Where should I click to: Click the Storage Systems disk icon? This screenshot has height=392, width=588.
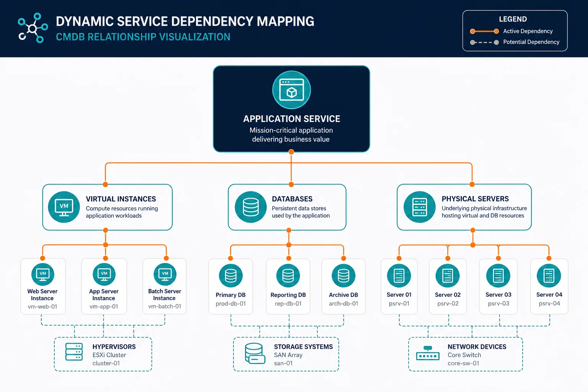[255, 353]
